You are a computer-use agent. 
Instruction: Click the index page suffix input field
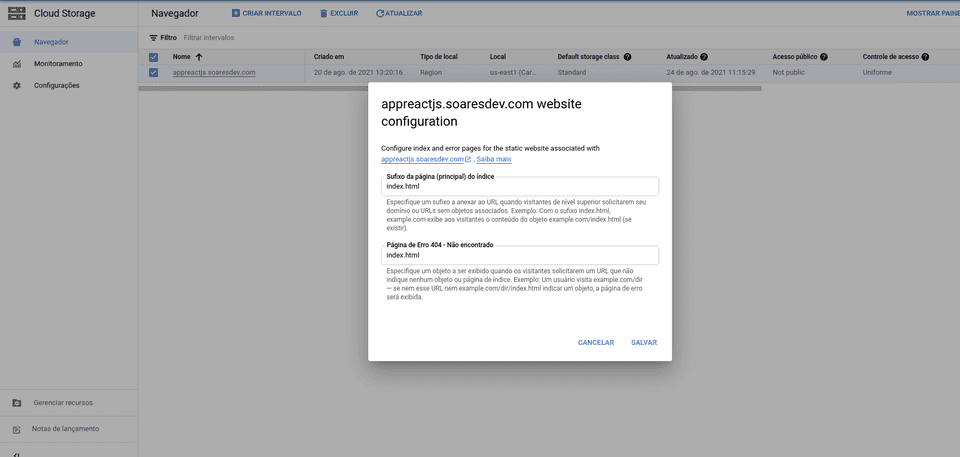[x=520, y=187]
